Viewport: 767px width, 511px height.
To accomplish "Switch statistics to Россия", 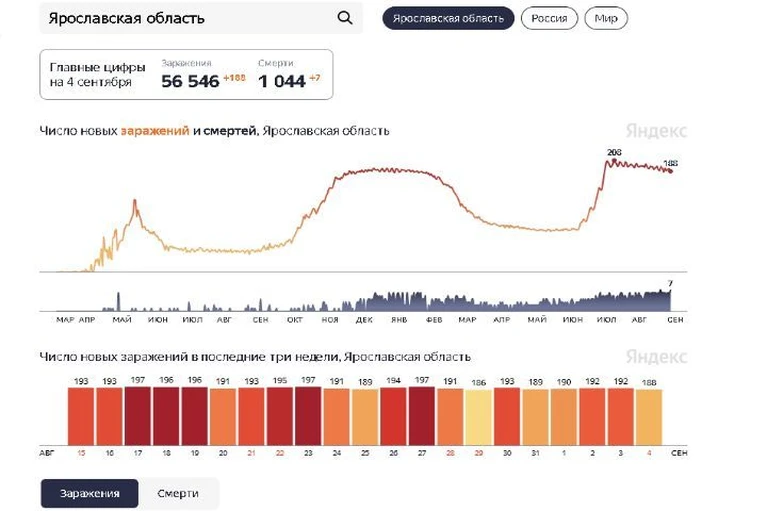I will click(x=549, y=19).
